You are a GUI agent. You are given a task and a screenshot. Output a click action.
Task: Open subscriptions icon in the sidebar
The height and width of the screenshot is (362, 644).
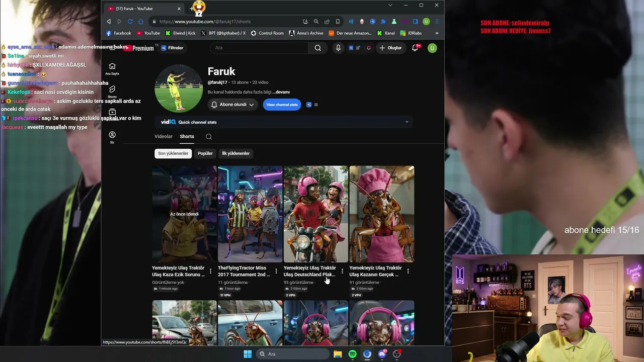(x=112, y=113)
